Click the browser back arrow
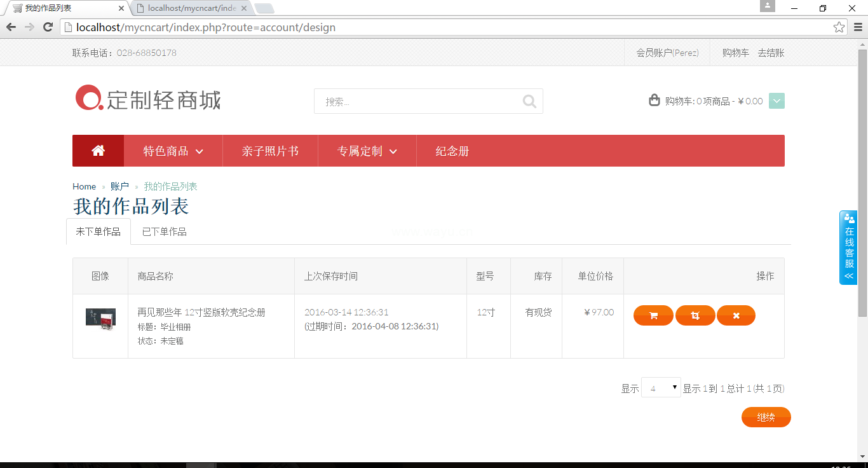The height and width of the screenshot is (468, 868). point(11,27)
